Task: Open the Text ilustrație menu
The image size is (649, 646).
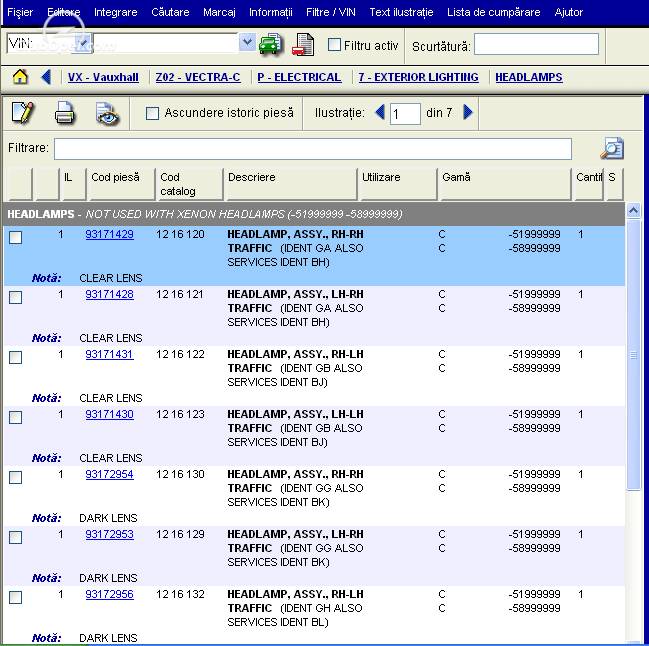Action: (401, 12)
